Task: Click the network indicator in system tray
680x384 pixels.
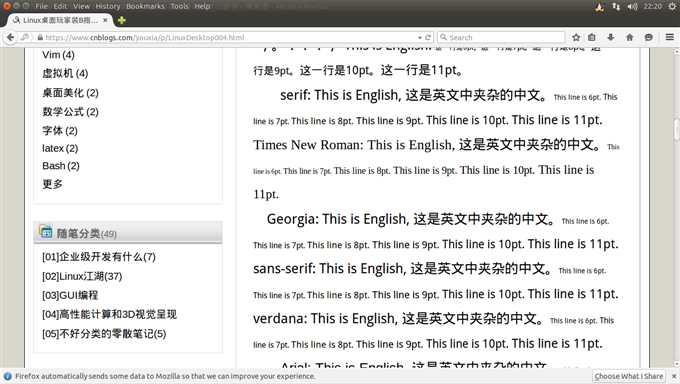Action: tap(616, 6)
